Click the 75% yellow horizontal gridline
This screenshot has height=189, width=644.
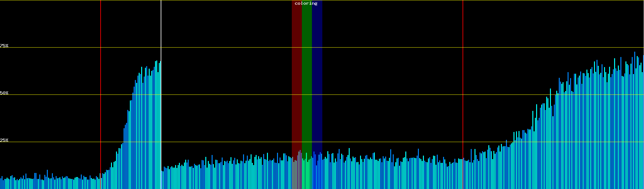377,48
